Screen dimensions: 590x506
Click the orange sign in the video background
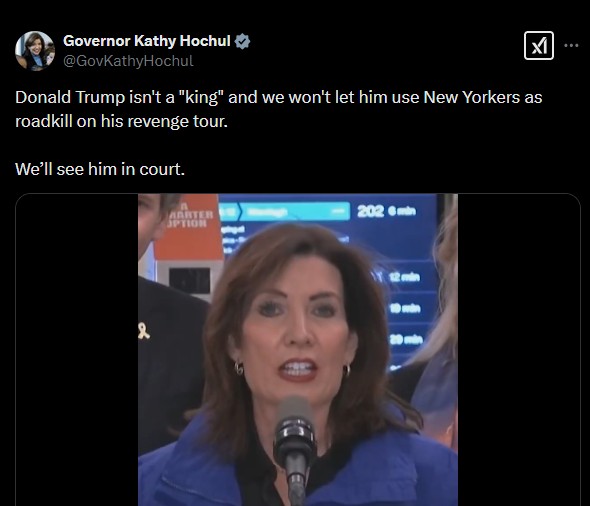pos(190,229)
